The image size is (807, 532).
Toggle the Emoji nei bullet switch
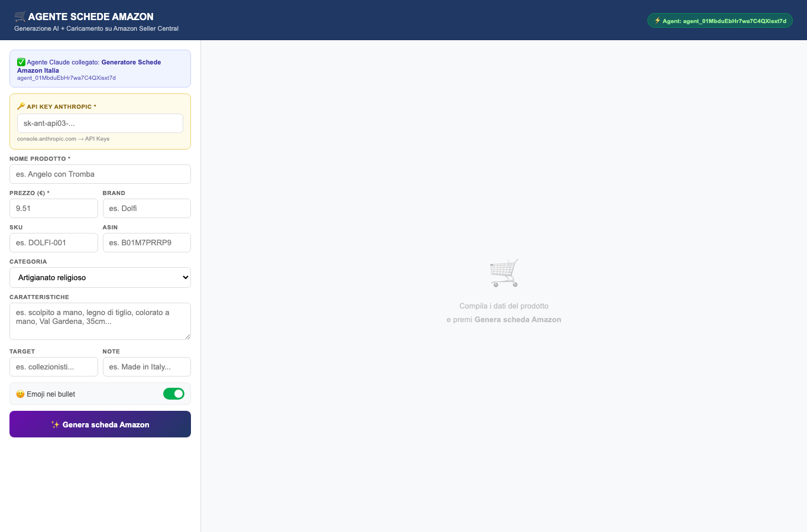[174, 394]
